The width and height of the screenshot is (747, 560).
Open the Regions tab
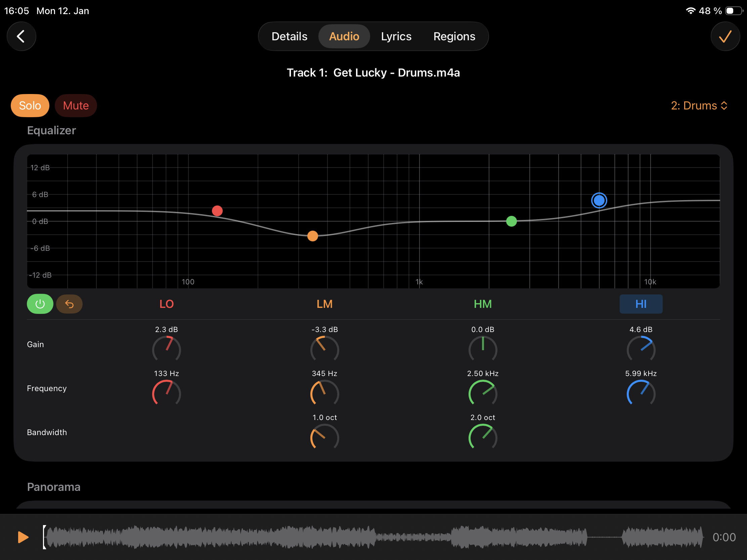pos(454,36)
